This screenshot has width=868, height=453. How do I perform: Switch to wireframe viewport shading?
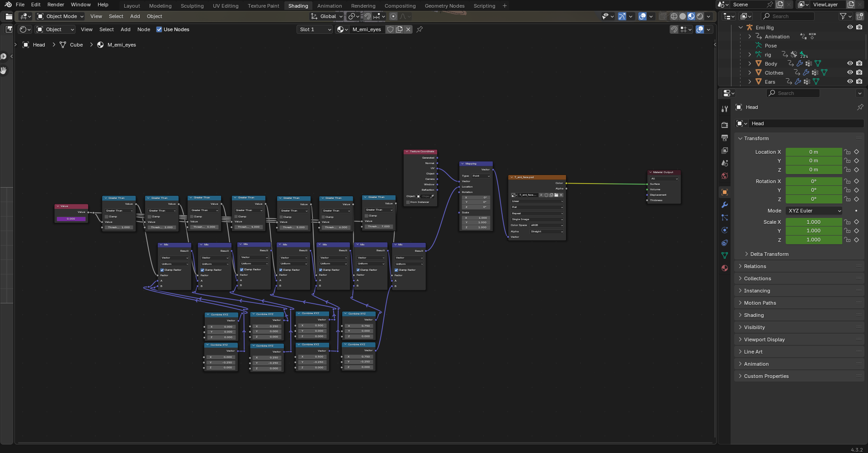(674, 16)
